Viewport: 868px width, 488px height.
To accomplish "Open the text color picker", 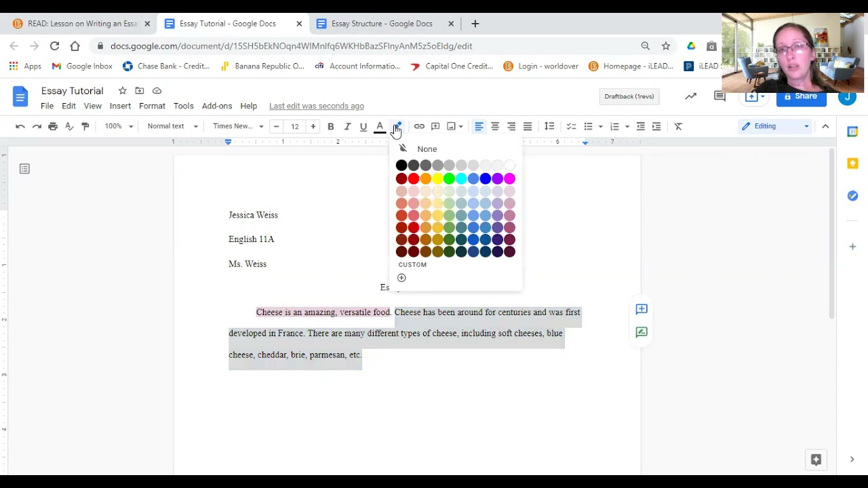I will (x=380, y=127).
